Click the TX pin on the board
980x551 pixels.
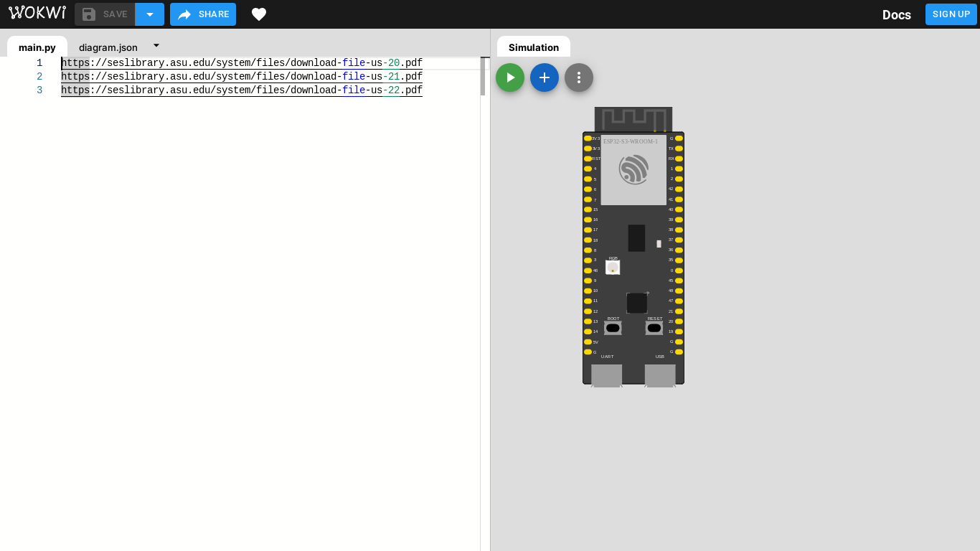(679, 149)
